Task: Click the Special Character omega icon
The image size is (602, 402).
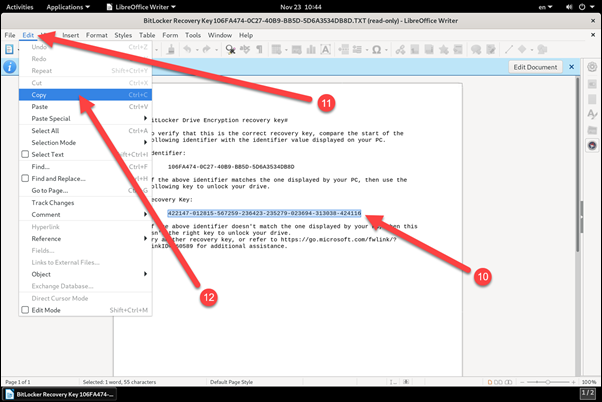Action: pyautogui.click(x=377, y=50)
